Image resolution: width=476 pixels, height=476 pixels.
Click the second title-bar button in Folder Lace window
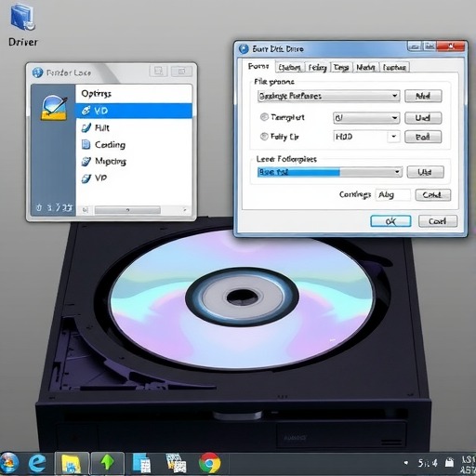click(x=181, y=71)
